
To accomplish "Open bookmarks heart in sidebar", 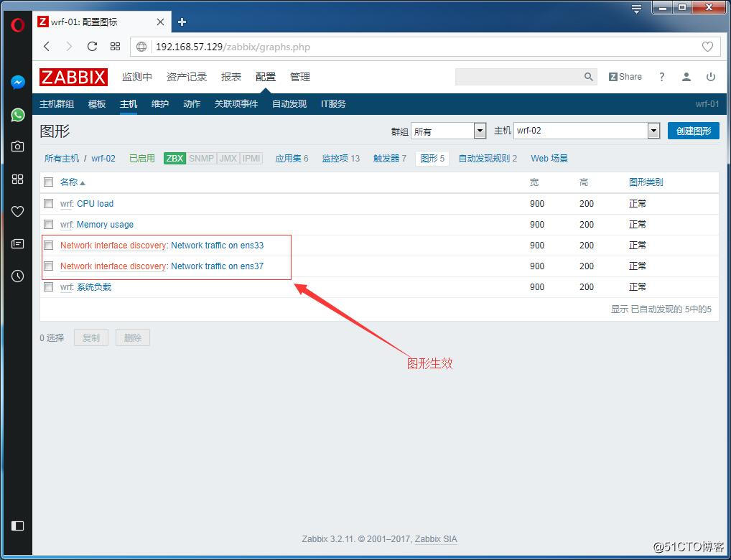I will pyautogui.click(x=18, y=211).
